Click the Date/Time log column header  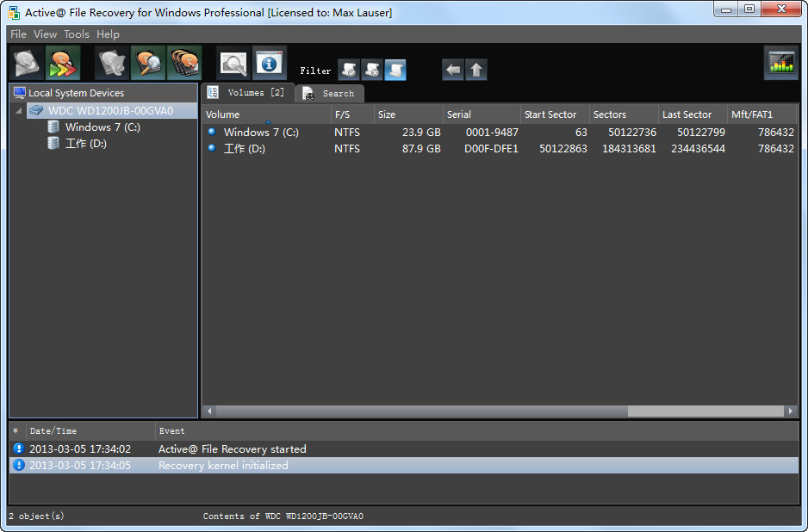click(90, 431)
